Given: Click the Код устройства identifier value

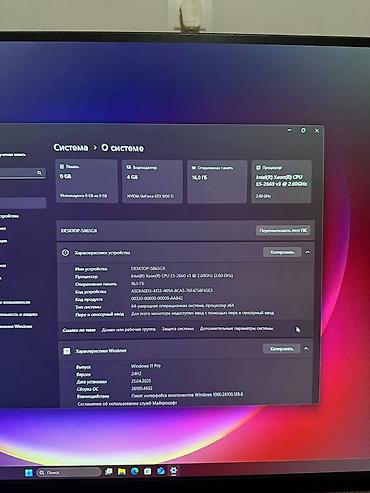Looking at the screenshot, I should (x=172, y=291).
